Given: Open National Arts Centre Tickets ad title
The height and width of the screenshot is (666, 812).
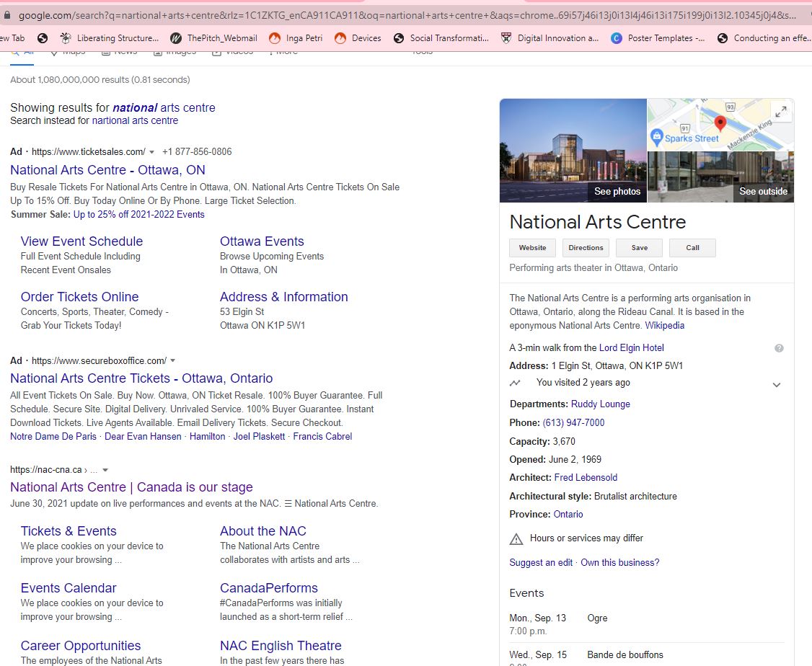Looking at the screenshot, I should coord(141,378).
